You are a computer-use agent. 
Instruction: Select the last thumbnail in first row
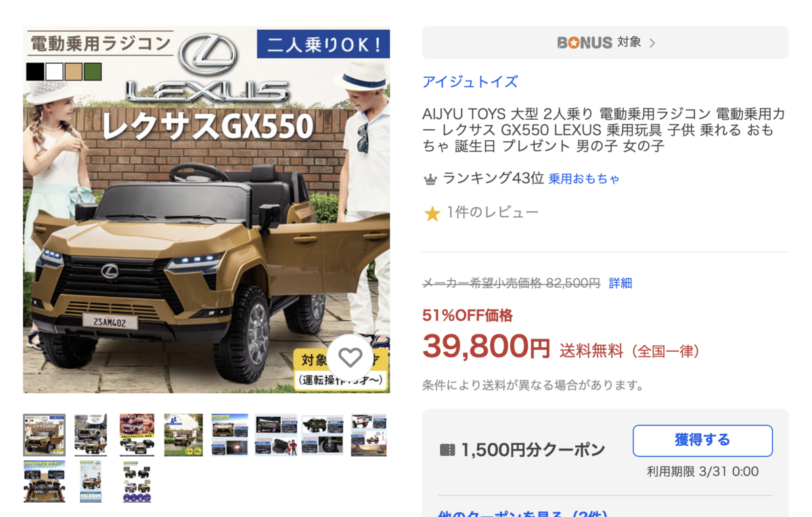pos(369,435)
